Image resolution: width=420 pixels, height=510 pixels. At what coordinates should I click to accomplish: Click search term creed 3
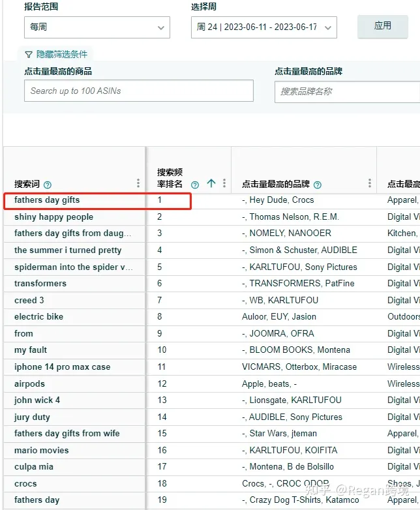click(x=29, y=300)
